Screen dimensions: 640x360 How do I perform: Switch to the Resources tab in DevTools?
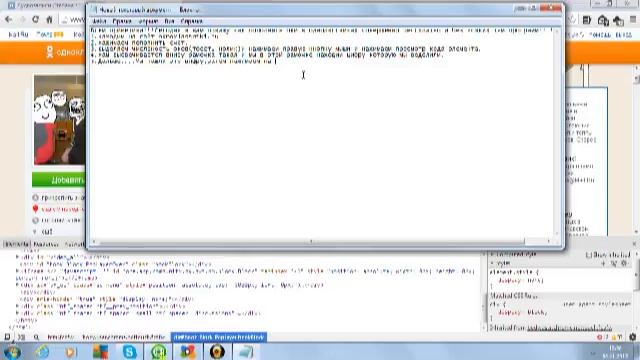46,244
